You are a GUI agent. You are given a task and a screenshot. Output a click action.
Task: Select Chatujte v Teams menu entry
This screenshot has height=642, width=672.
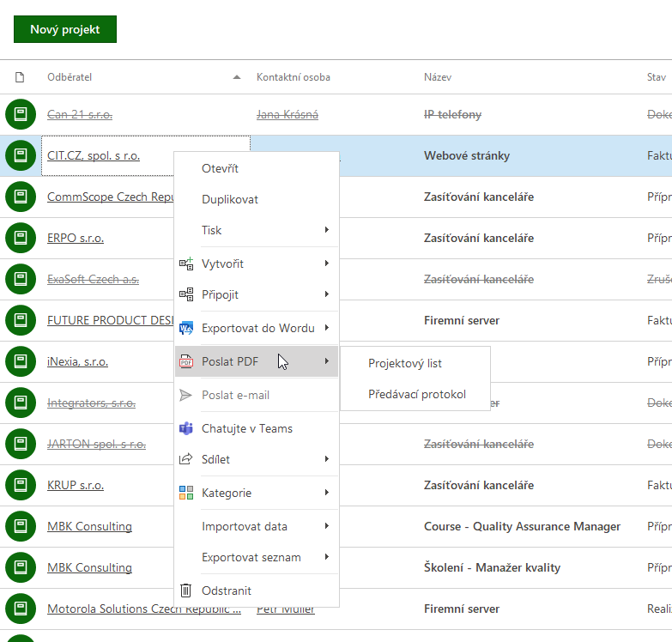[257, 428]
